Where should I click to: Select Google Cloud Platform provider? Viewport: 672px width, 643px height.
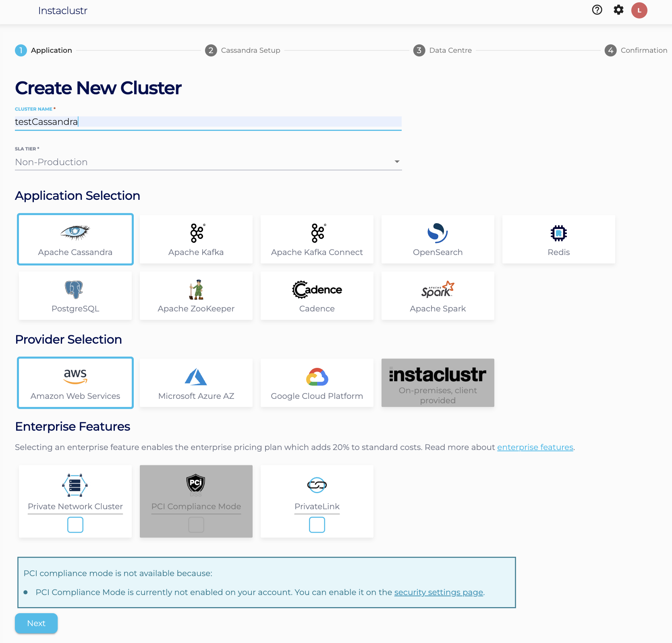click(317, 383)
